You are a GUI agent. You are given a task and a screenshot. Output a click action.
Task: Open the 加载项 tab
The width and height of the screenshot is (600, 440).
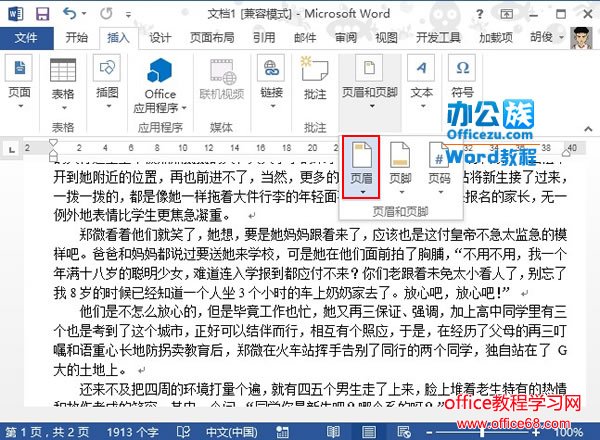[496, 37]
